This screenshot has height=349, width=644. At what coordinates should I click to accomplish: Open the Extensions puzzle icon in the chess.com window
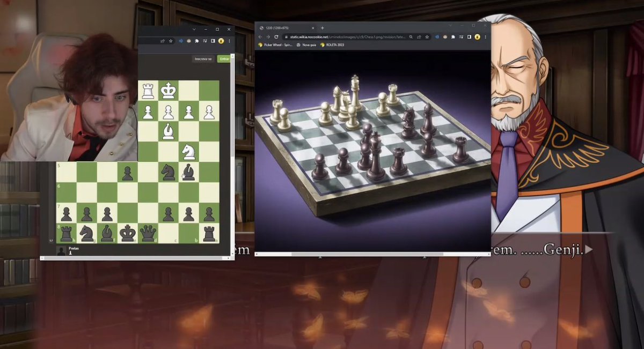pyautogui.click(x=197, y=41)
